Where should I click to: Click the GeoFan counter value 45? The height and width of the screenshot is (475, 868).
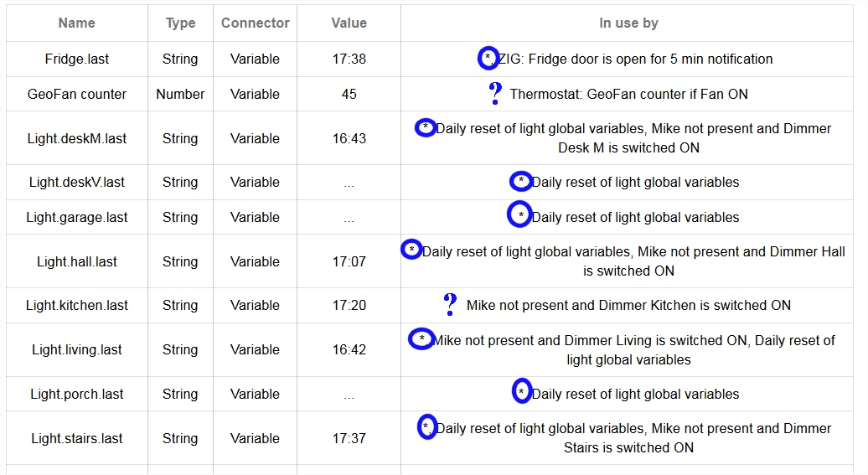tap(349, 94)
